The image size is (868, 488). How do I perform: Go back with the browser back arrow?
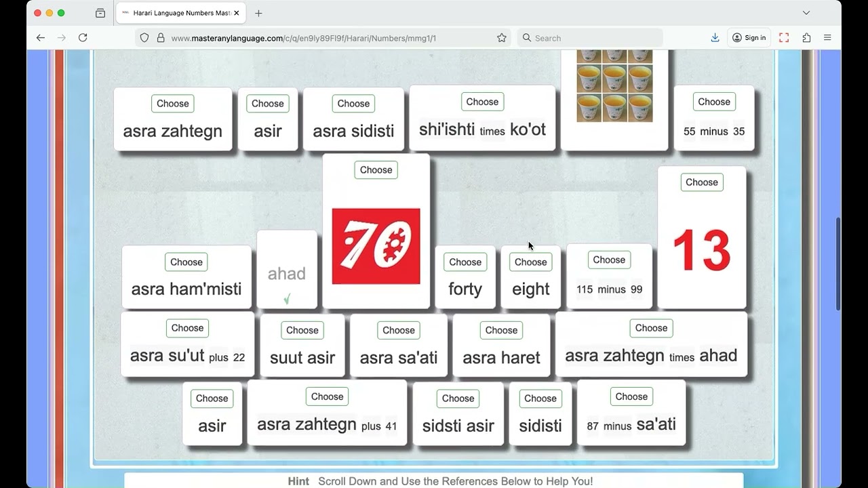pos(41,38)
